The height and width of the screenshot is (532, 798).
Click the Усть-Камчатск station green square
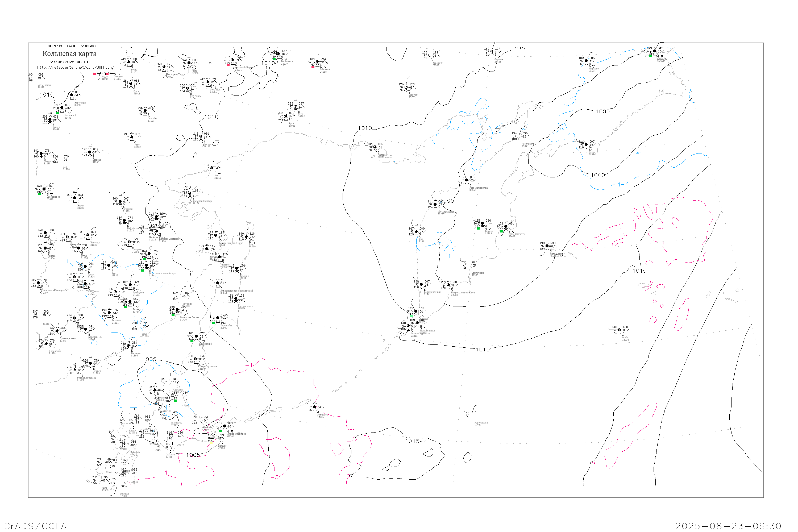501,231
